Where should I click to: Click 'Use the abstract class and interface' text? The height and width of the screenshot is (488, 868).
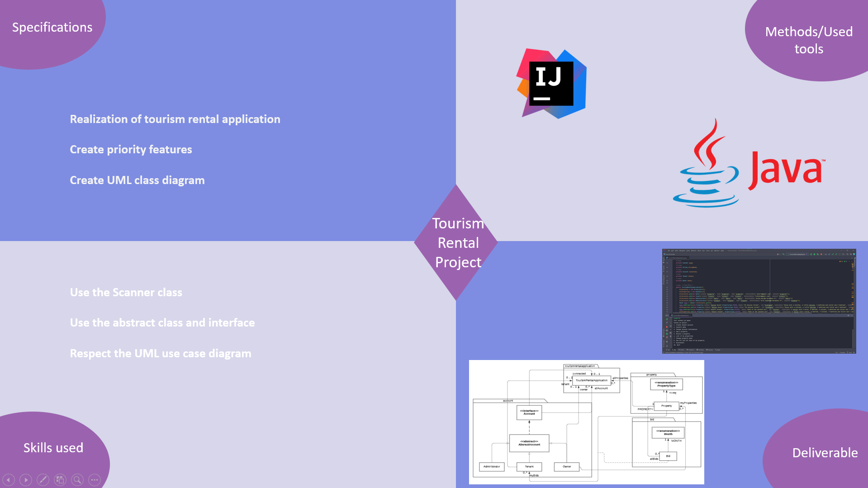[x=162, y=322]
